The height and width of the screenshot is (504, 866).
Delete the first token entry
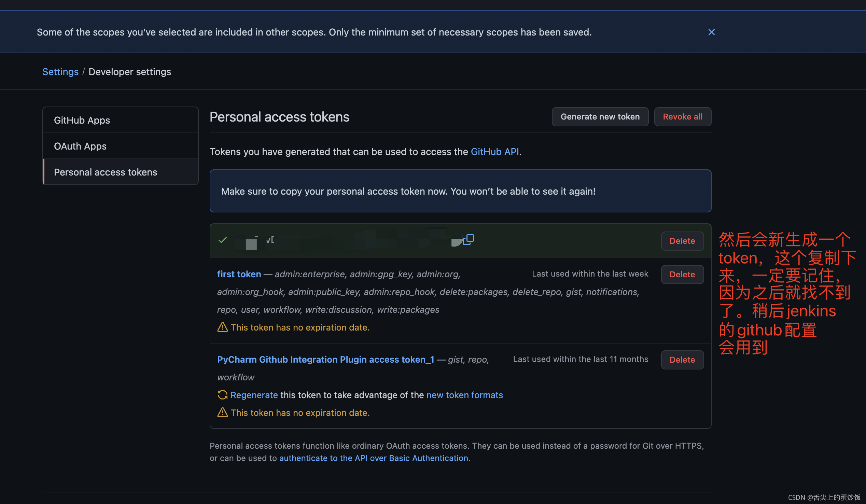click(682, 274)
